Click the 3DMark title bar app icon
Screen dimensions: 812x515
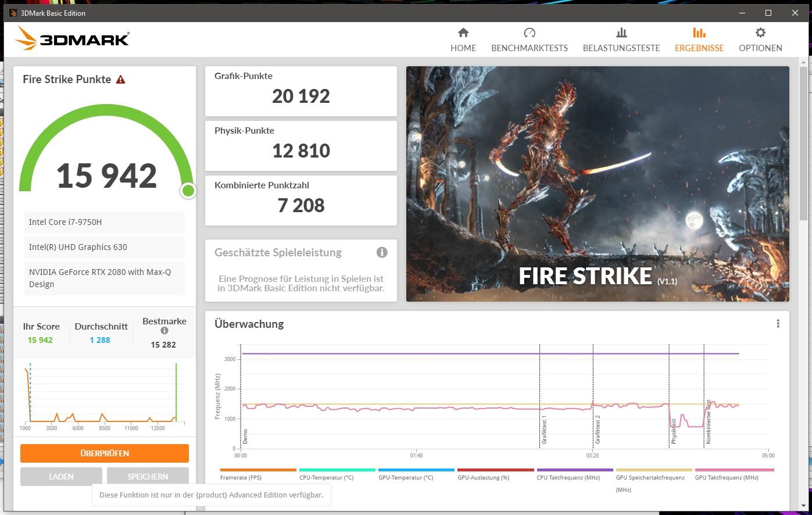click(13, 13)
